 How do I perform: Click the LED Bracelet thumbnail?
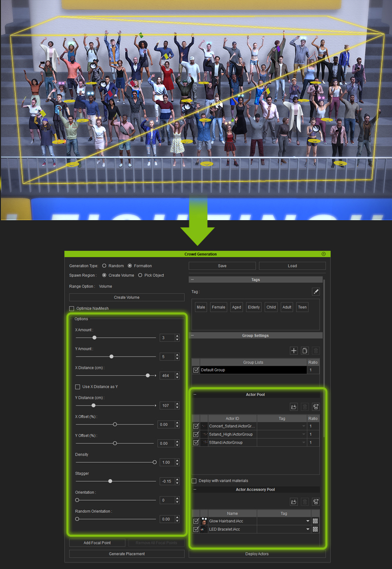pos(204,529)
